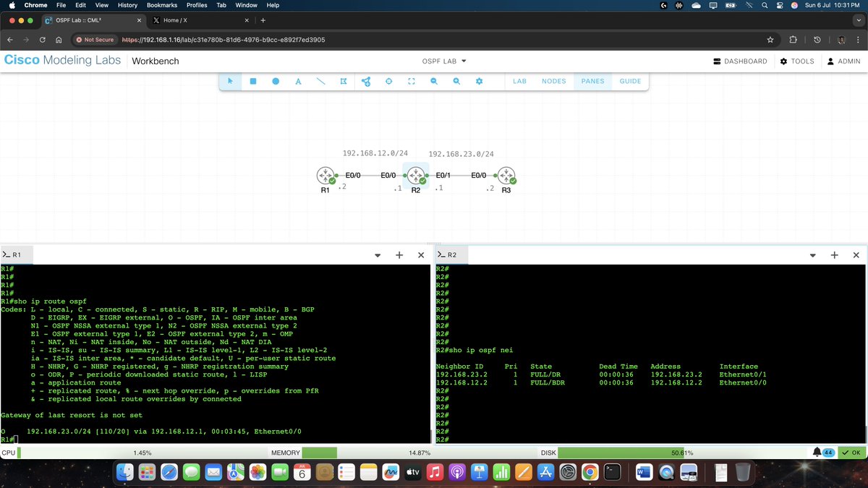The image size is (868, 488).
Task: Reload the page
Action: tap(43, 40)
